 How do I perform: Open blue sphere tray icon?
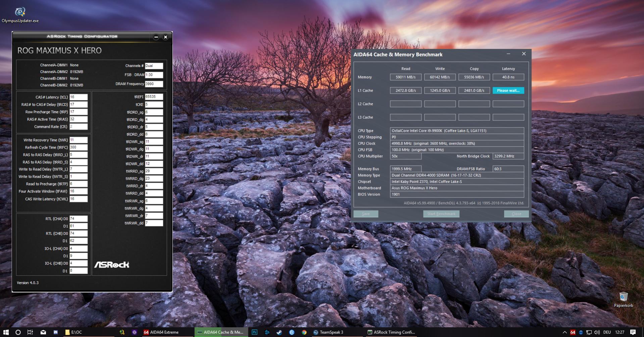click(x=581, y=332)
